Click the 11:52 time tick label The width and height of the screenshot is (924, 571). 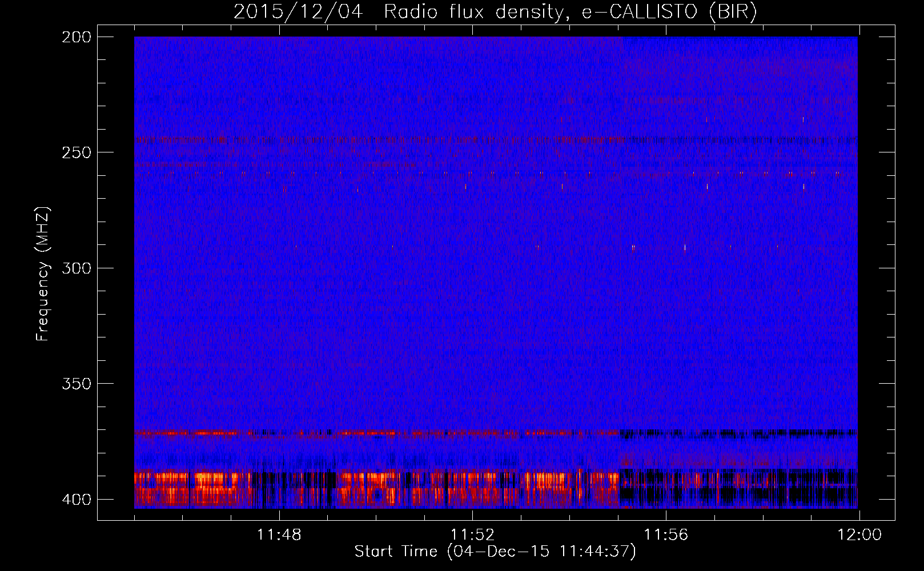472,535
